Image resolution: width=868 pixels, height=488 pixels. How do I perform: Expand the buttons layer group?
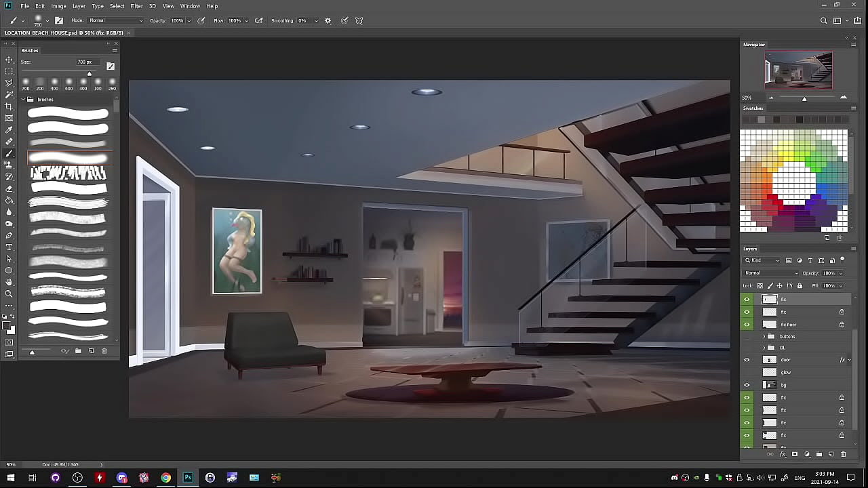764,336
